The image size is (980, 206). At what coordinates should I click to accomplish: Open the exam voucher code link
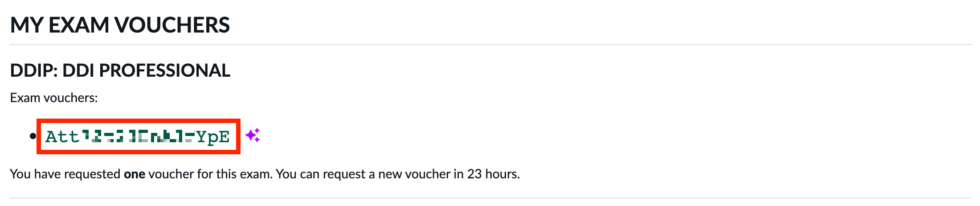138,136
